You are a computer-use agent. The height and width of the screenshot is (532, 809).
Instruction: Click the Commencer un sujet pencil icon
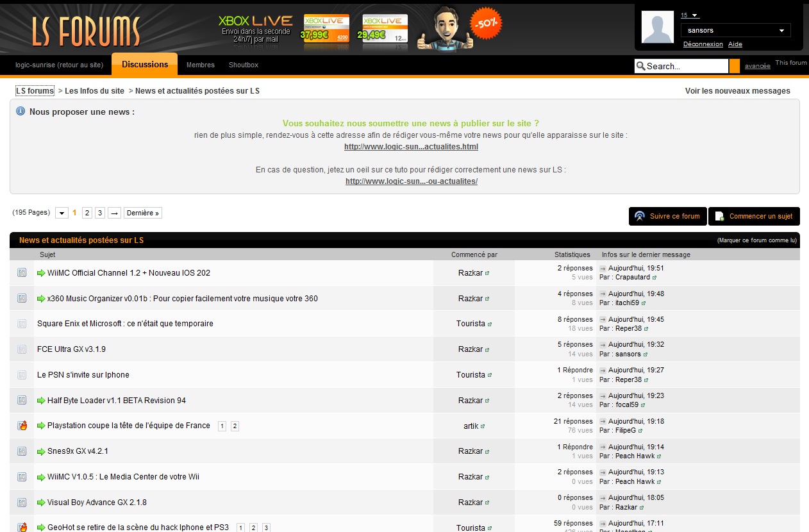point(719,217)
